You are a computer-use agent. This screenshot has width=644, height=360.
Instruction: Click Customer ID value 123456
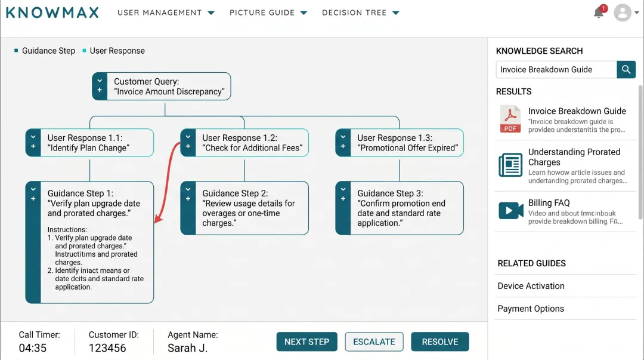tap(107, 348)
